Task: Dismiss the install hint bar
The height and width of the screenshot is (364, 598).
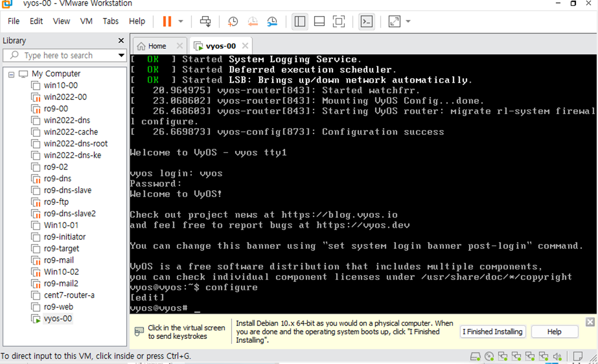Action: pos(590,322)
